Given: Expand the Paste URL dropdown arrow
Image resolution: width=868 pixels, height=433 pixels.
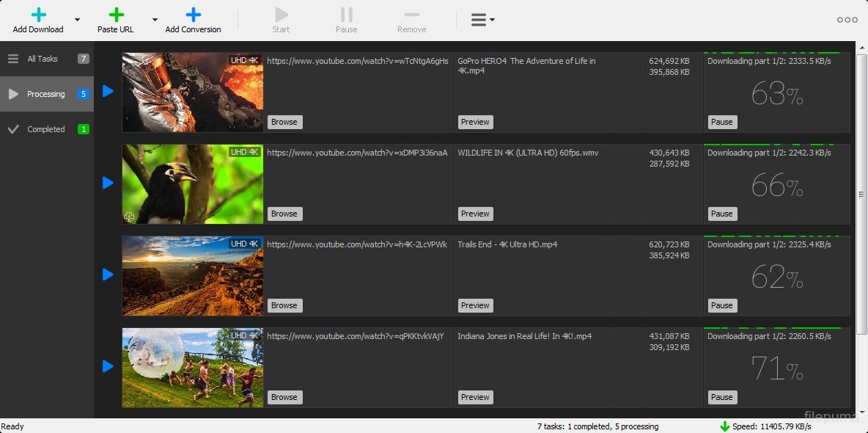Looking at the screenshot, I should click(x=155, y=20).
